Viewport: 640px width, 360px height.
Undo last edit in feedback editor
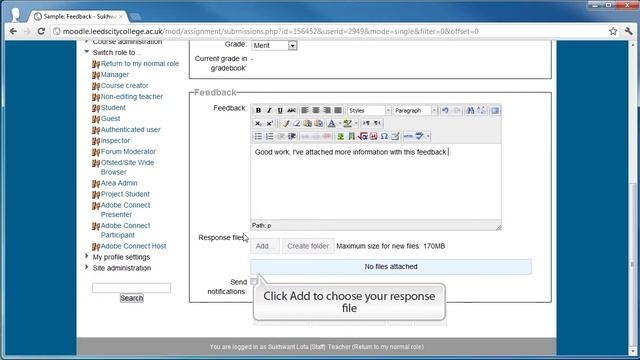[x=445, y=110]
